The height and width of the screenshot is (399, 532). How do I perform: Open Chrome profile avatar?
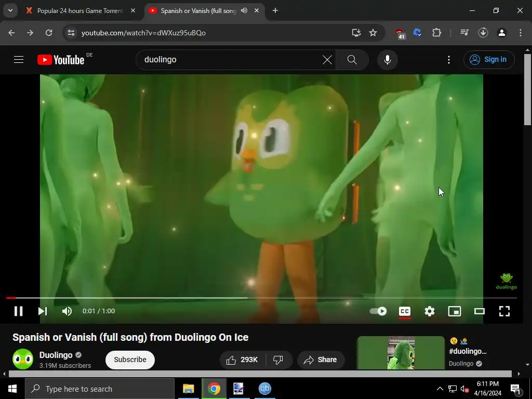(502, 33)
